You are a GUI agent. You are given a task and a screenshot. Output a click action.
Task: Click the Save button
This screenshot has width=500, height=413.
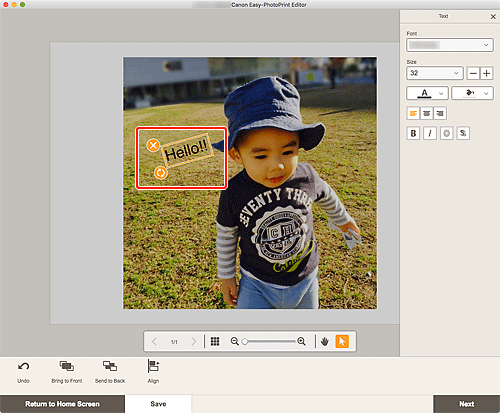[x=158, y=404]
